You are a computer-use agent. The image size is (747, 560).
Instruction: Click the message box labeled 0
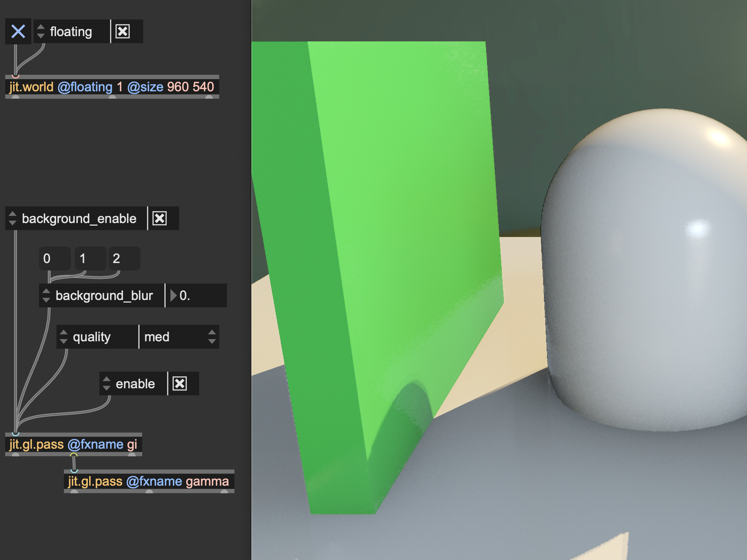(x=54, y=259)
